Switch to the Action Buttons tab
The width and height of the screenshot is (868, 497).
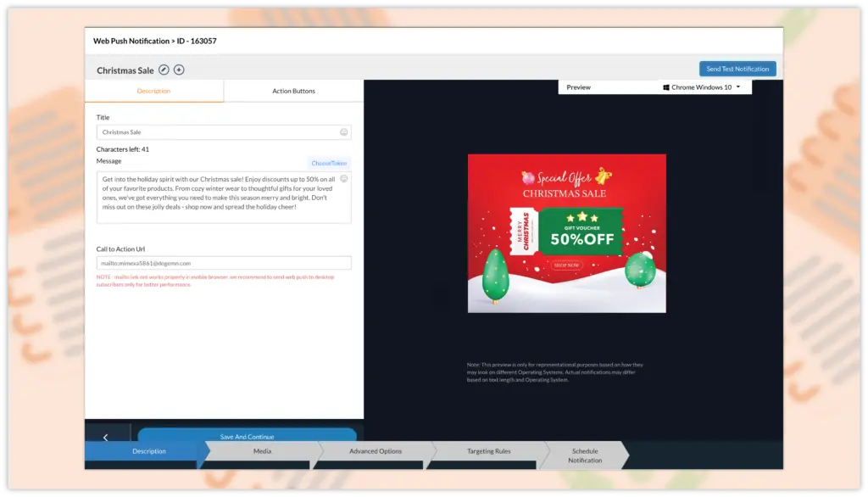[293, 91]
